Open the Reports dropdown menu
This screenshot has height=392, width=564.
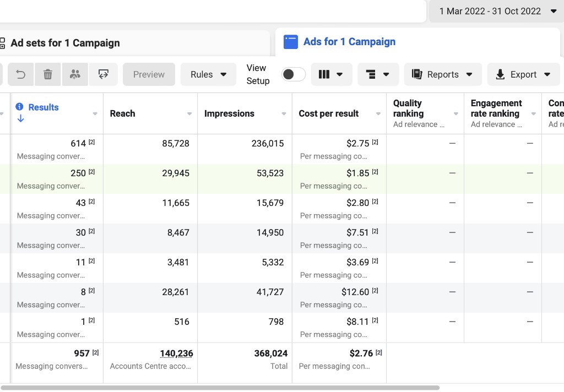pyautogui.click(x=443, y=74)
